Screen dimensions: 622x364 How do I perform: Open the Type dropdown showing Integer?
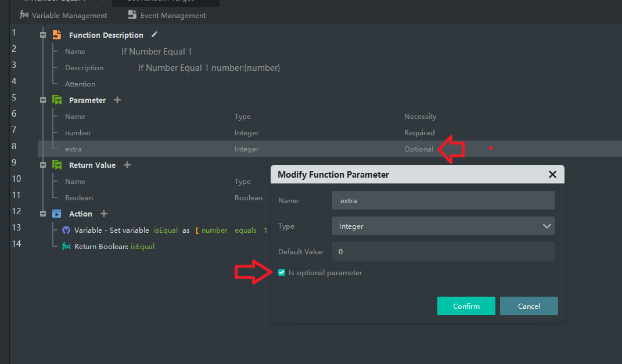pyautogui.click(x=443, y=226)
